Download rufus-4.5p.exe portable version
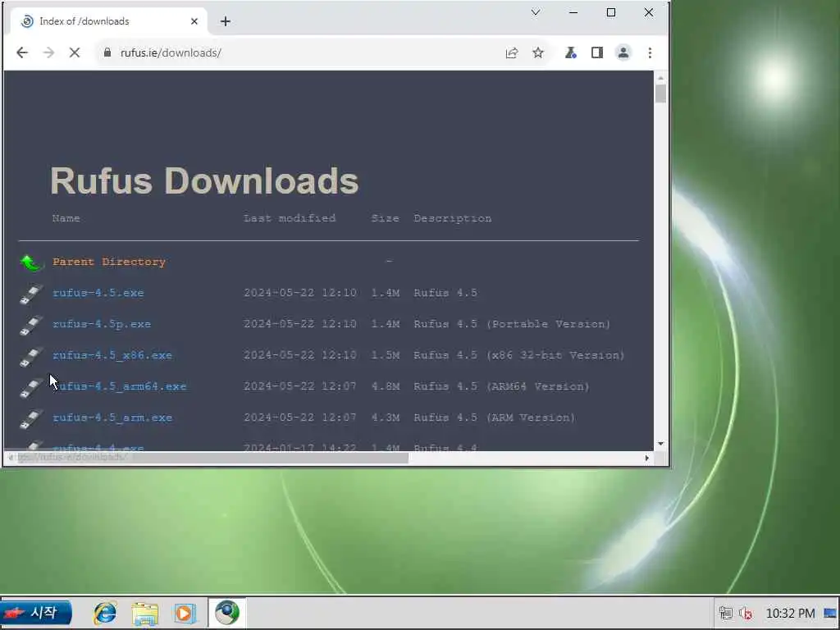 (x=102, y=324)
